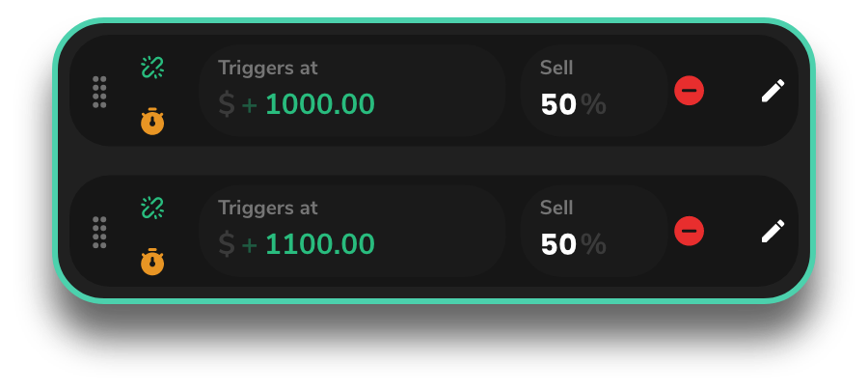Toggle the orange timer icon on the 1000.00 row
Screen dimensions: 868x391
point(152,122)
